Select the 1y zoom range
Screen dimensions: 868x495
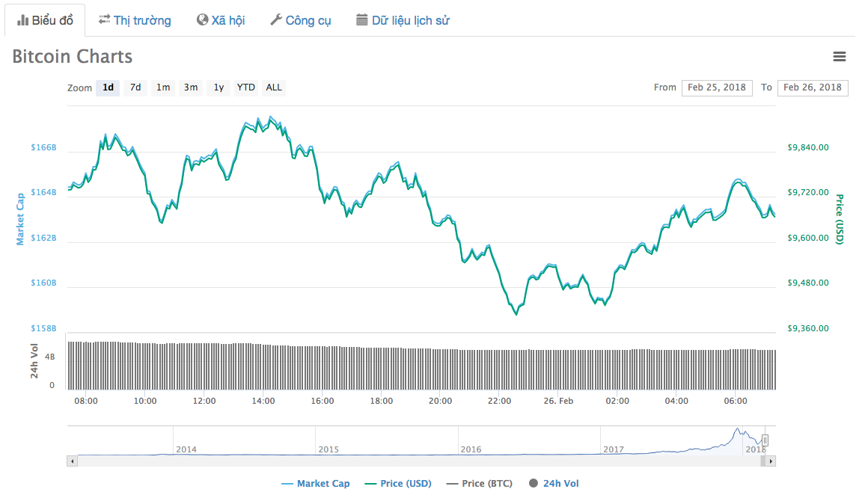tap(218, 87)
